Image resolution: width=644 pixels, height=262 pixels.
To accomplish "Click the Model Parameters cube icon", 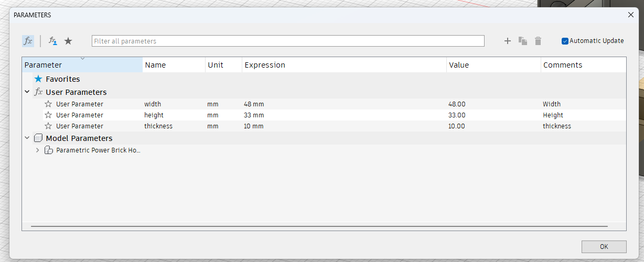I will pos(38,138).
